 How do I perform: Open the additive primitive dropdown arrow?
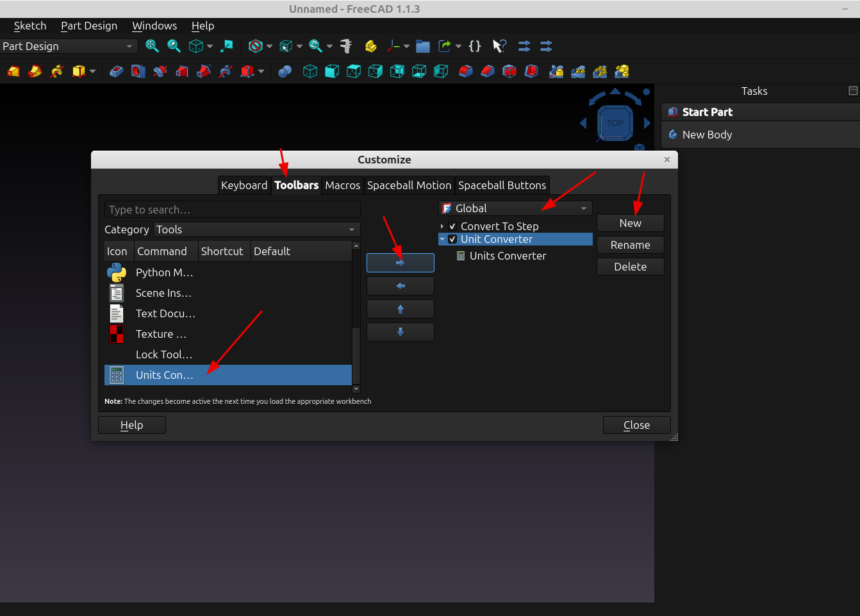92,71
